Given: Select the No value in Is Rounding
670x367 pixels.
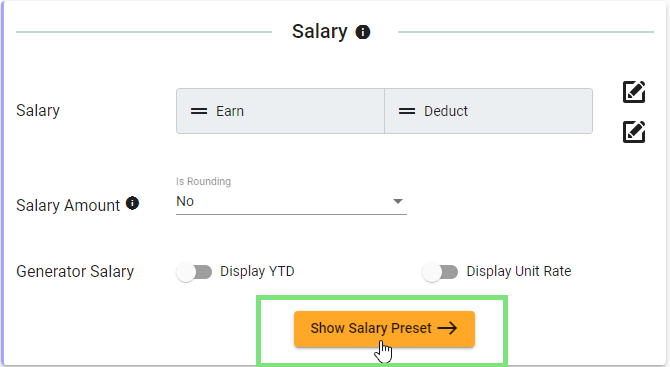Looking at the screenshot, I should click(185, 201).
